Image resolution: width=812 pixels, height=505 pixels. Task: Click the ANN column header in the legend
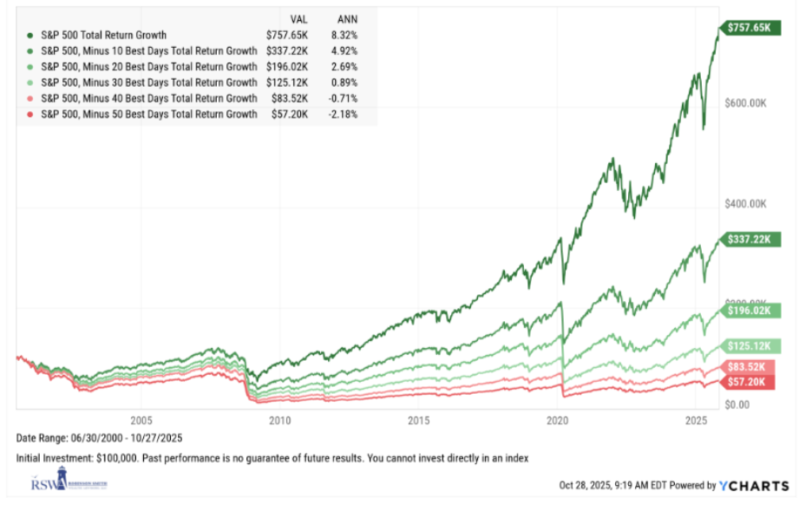click(x=347, y=19)
